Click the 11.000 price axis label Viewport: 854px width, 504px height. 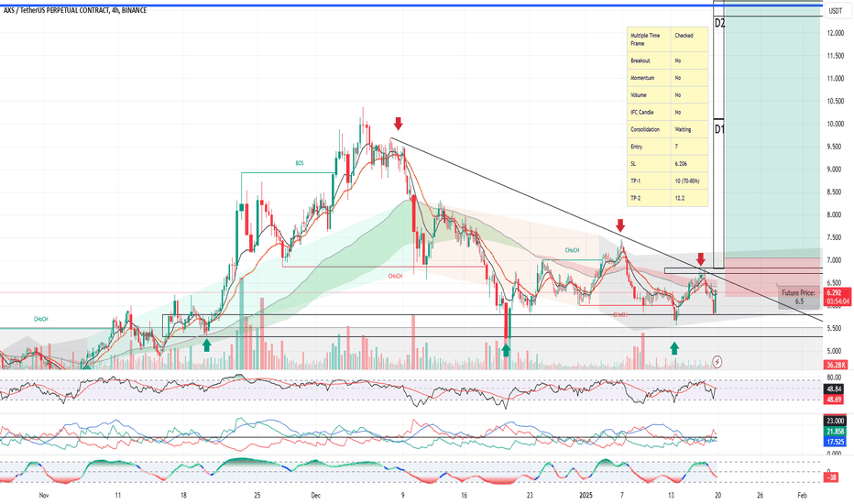point(836,79)
